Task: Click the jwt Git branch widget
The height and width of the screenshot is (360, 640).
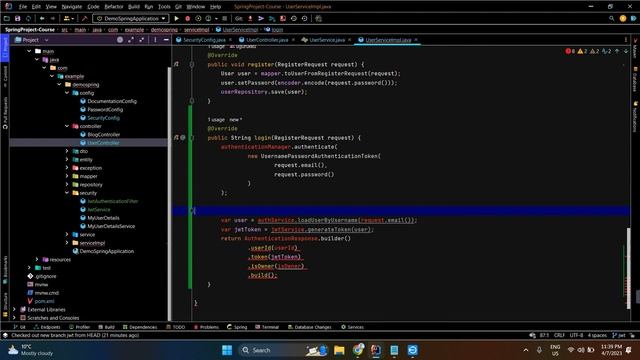Action: tap(619, 335)
